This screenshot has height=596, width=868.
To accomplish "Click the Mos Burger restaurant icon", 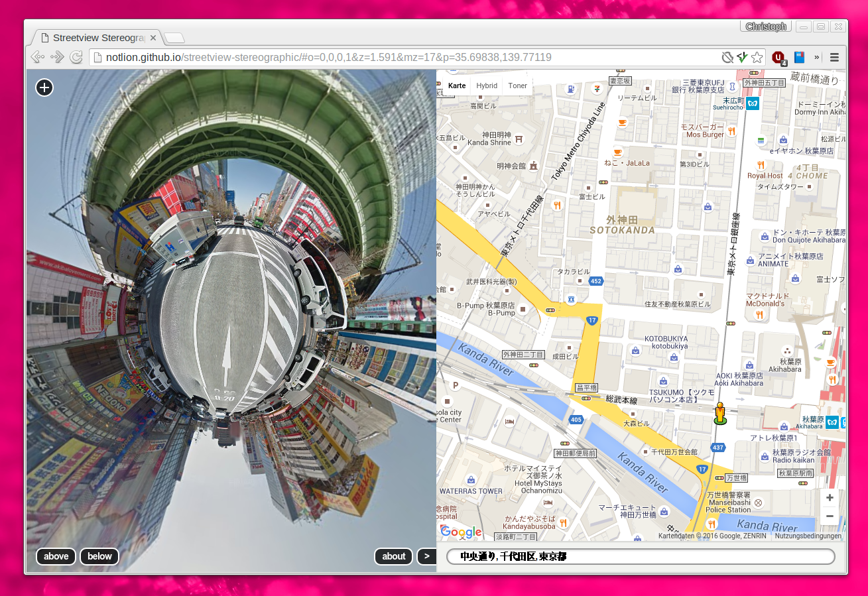I will (731, 131).
